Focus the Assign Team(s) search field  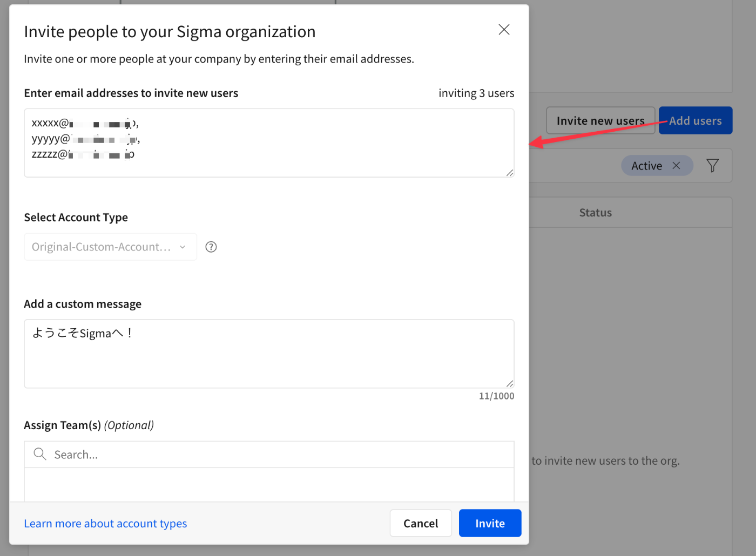[269, 455]
